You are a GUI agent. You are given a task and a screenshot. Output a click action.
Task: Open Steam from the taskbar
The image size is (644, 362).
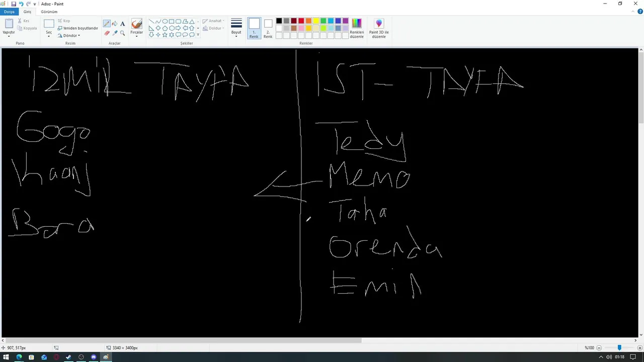pyautogui.click(x=68, y=357)
